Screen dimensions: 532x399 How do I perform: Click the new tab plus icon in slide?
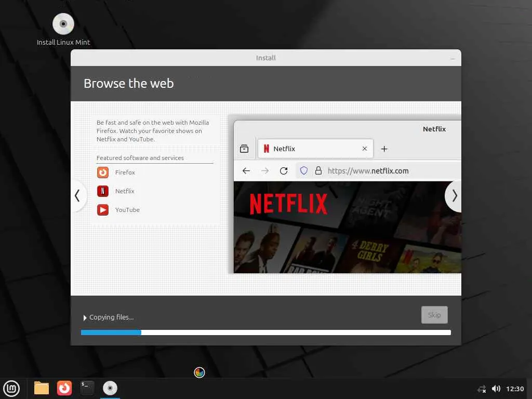pos(384,149)
